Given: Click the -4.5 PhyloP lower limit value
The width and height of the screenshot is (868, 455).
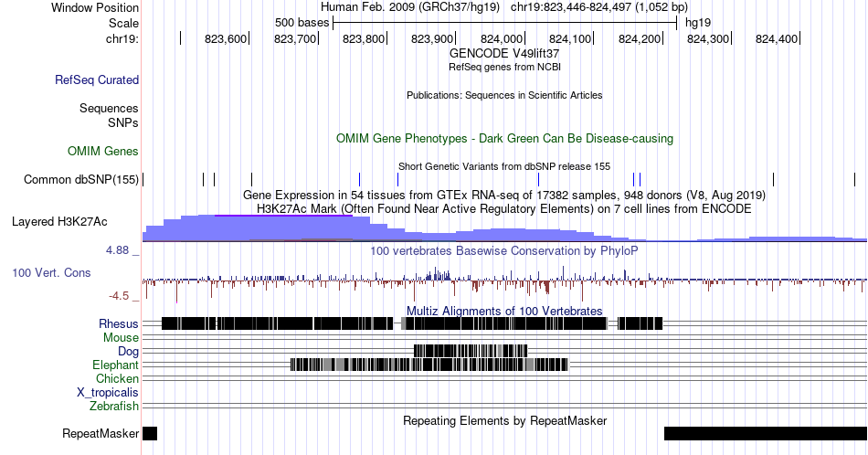Looking at the screenshot, I should [119, 296].
